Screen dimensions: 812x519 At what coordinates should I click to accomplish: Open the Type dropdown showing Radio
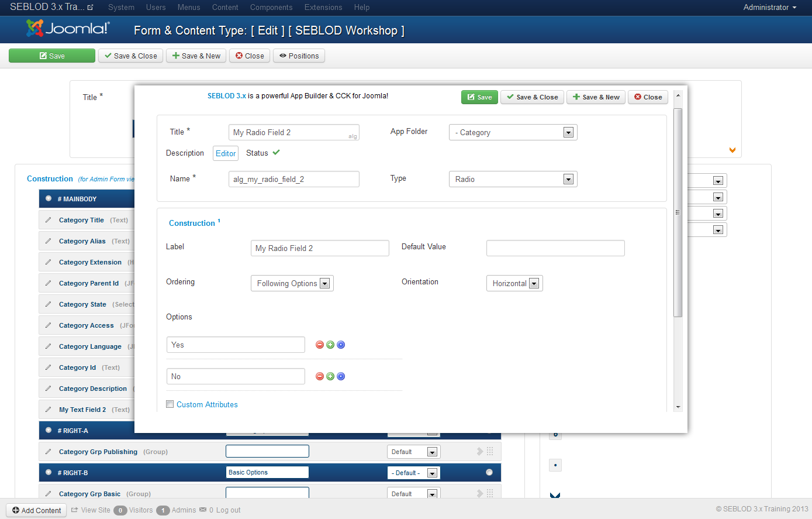pyautogui.click(x=513, y=179)
